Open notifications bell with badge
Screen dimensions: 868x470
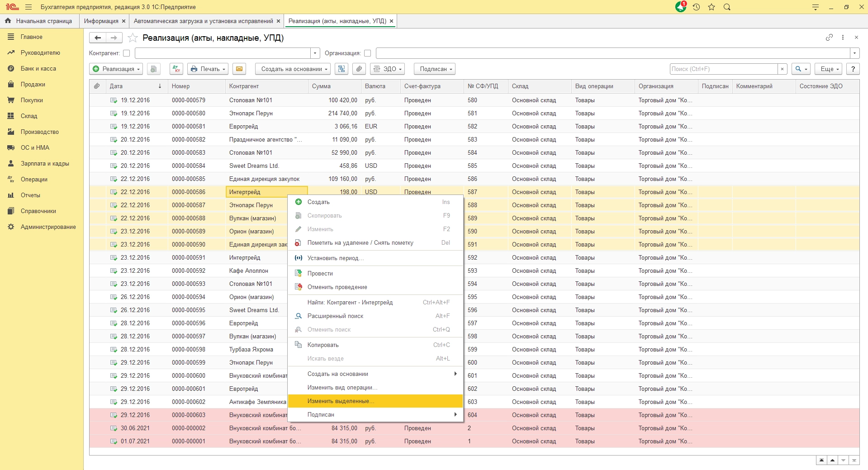click(x=681, y=7)
